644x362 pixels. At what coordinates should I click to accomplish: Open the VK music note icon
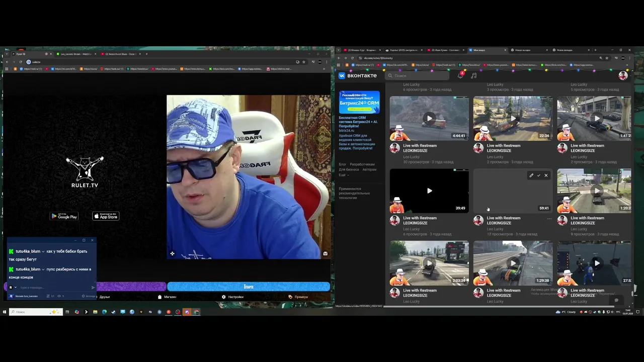point(473,75)
